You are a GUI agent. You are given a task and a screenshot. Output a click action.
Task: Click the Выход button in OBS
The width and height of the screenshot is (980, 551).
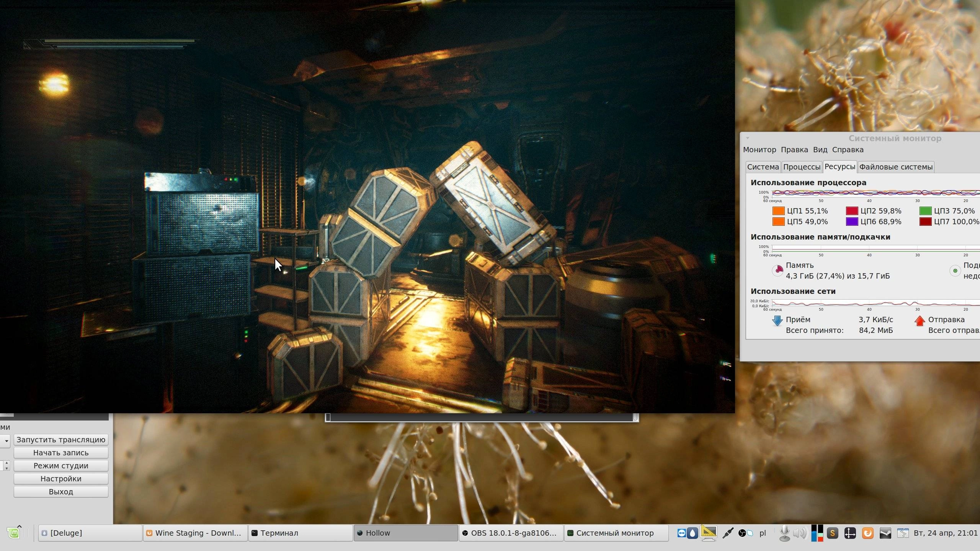(61, 492)
